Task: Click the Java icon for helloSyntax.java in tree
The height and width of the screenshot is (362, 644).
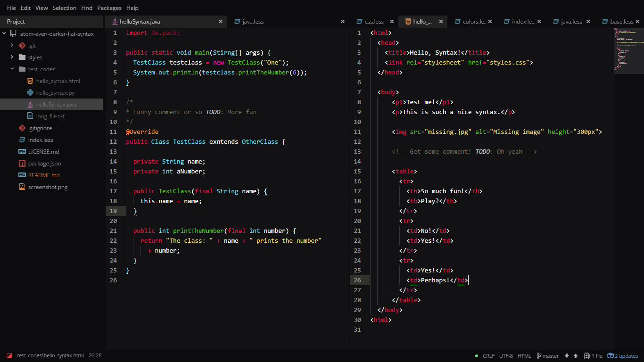Action: (x=30, y=105)
